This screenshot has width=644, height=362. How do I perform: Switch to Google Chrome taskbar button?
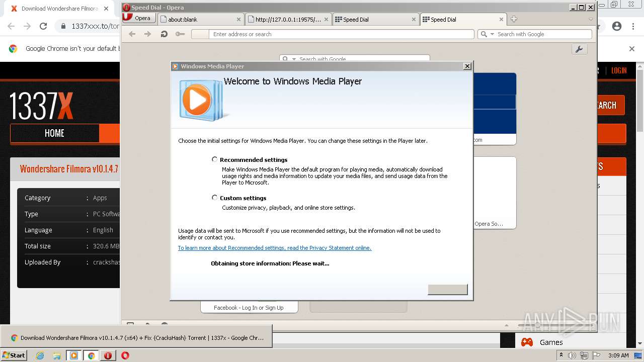click(91, 355)
